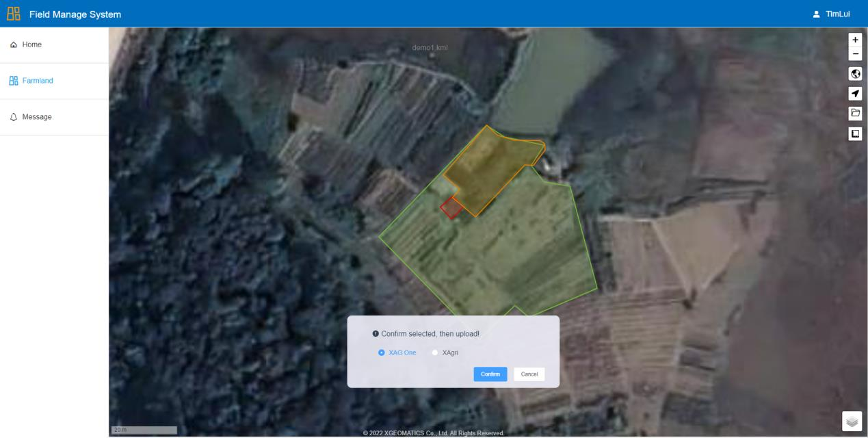
Task: Click the square icon below folder button
Action: pyautogui.click(x=855, y=133)
